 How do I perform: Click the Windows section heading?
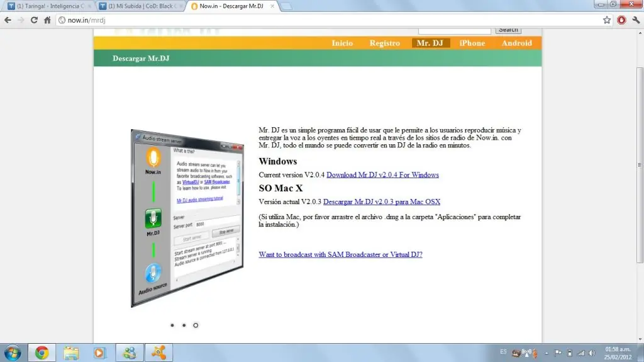coord(277,161)
